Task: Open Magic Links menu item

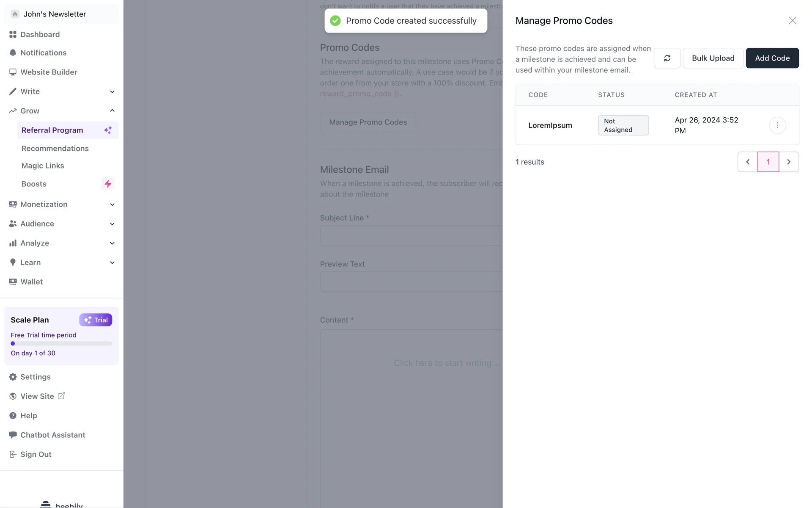Action: click(43, 166)
